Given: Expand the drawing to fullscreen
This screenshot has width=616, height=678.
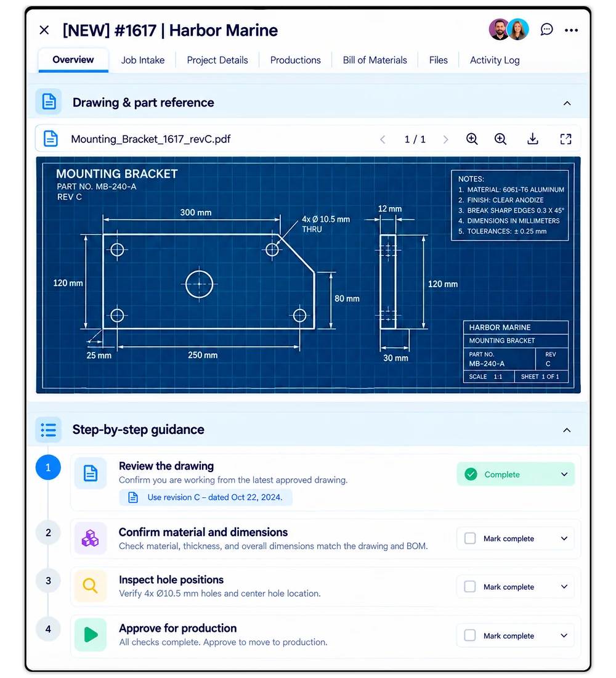Looking at the screenshot, I should pos(565,139).
